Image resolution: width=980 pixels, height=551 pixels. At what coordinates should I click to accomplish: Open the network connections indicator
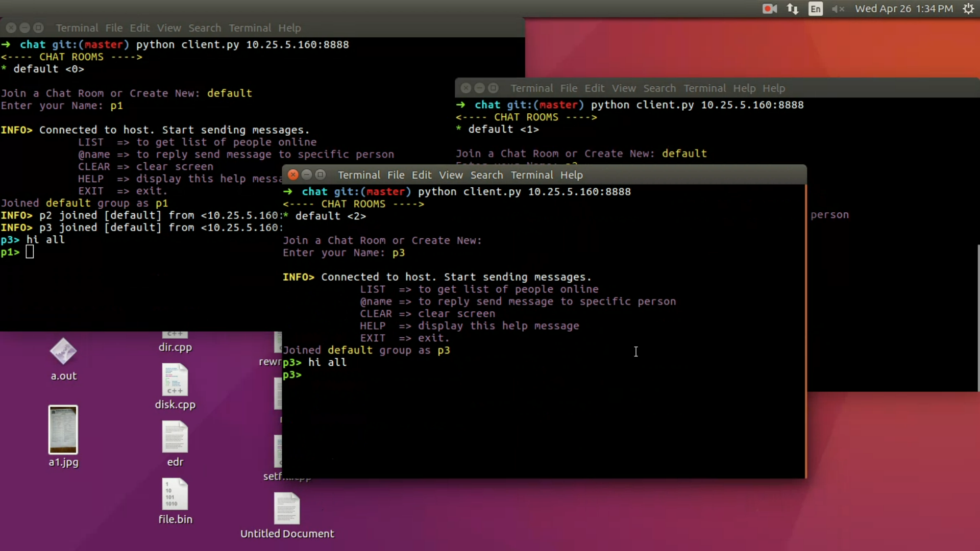click(793, 9)
